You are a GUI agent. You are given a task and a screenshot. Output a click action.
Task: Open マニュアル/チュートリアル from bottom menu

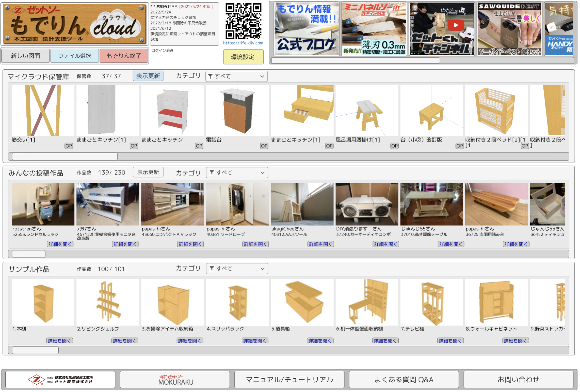coord(289,380)
